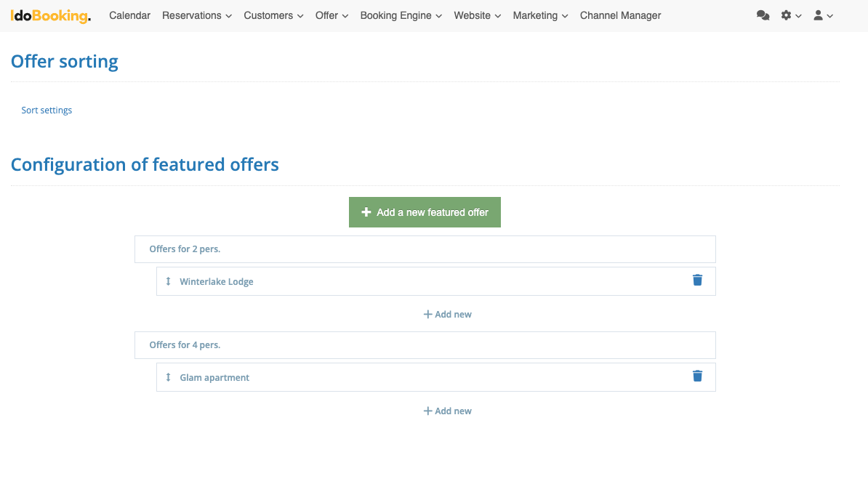
Task: Open the Offer dropdown menu
Action: pos(331,15)
